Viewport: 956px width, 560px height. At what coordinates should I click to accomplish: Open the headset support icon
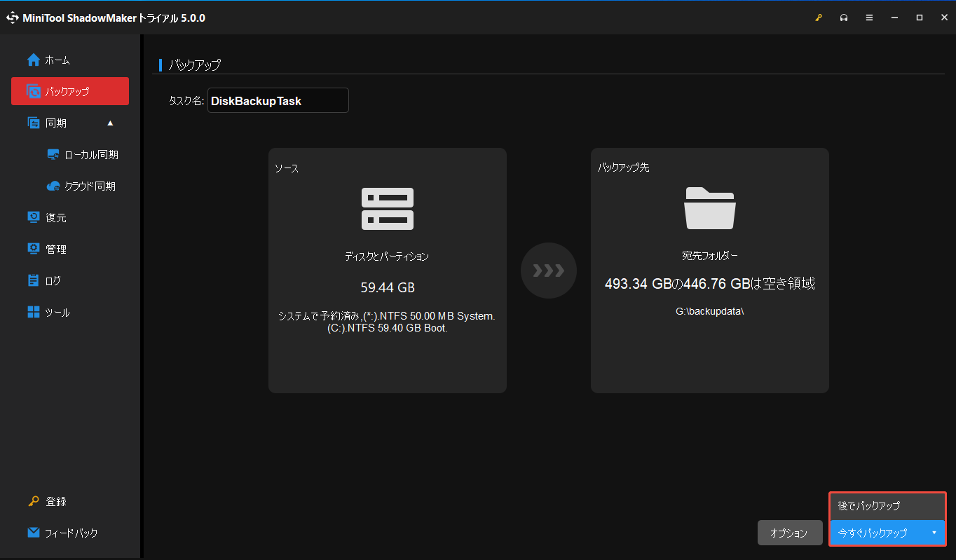click(x=844, y=18)
